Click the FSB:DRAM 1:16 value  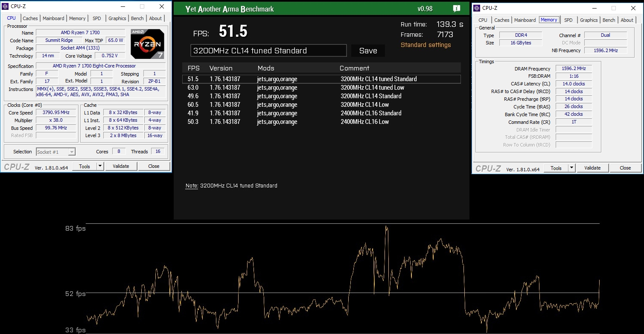pos(574,76)
